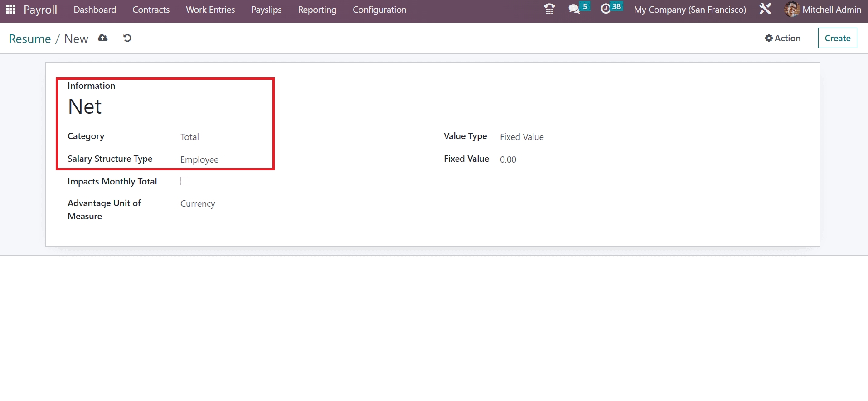Click the discard changes undo icon

127,38
